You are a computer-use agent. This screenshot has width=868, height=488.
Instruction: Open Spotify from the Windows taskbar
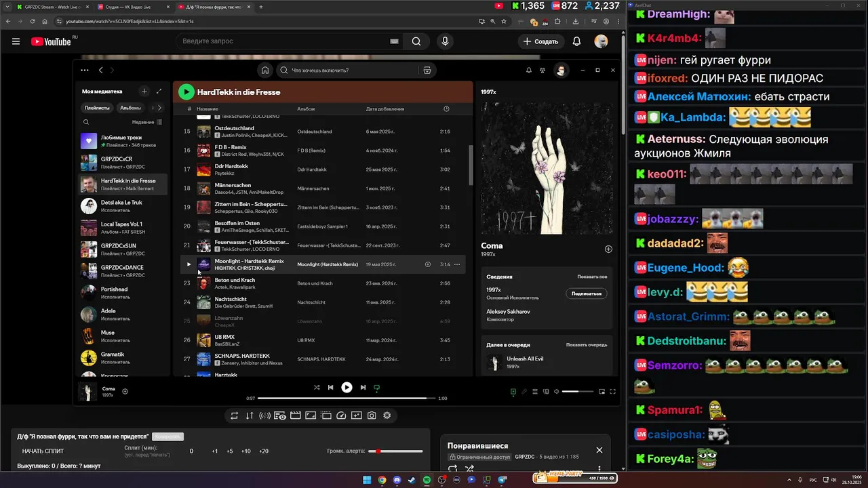pyautogui.click(x=427, y=480)
